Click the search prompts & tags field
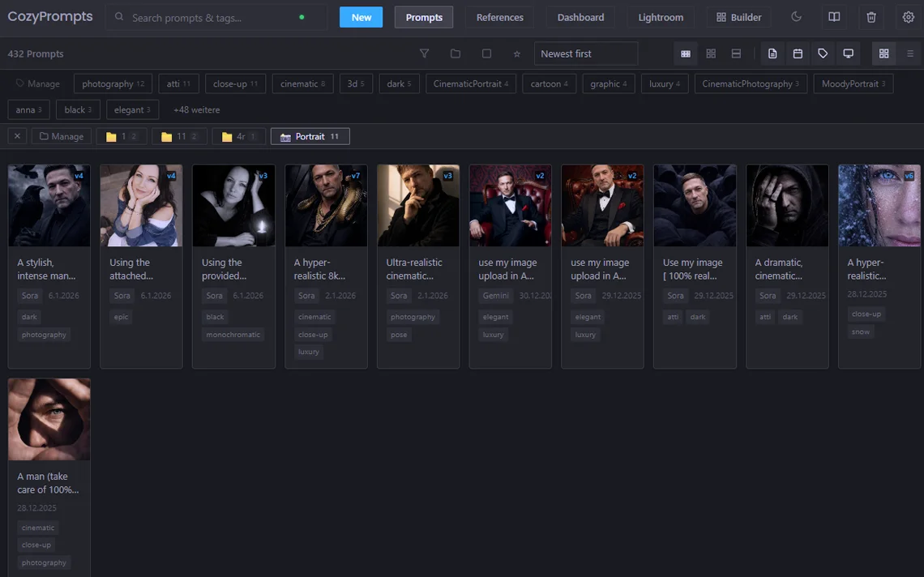This screenshot has width=924, height=577. 211,17
